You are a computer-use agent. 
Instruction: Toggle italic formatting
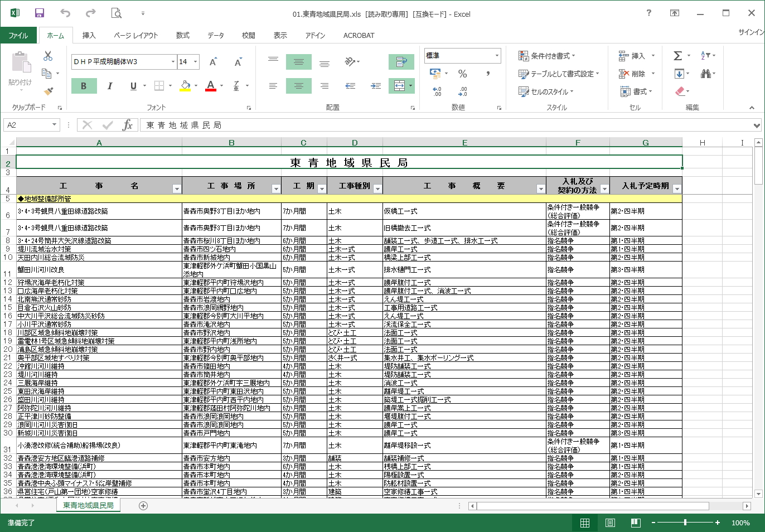click(109, 86)
